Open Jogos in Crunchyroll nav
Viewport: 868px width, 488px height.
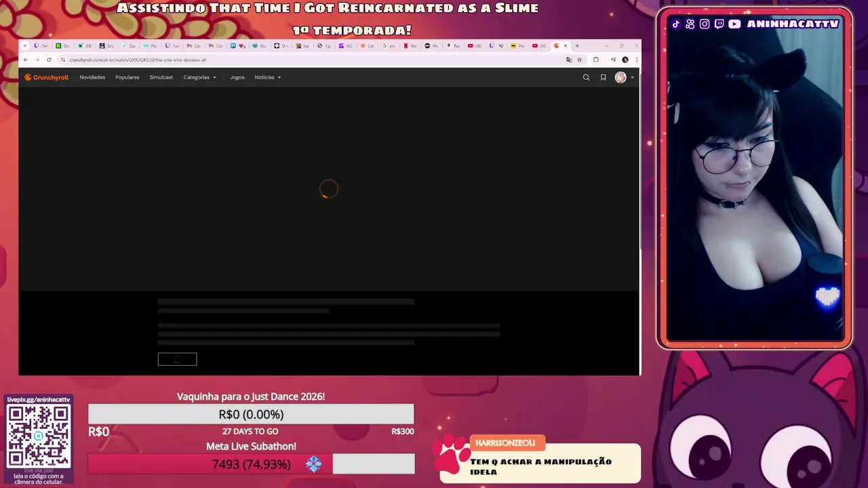(x=237, y=77)
